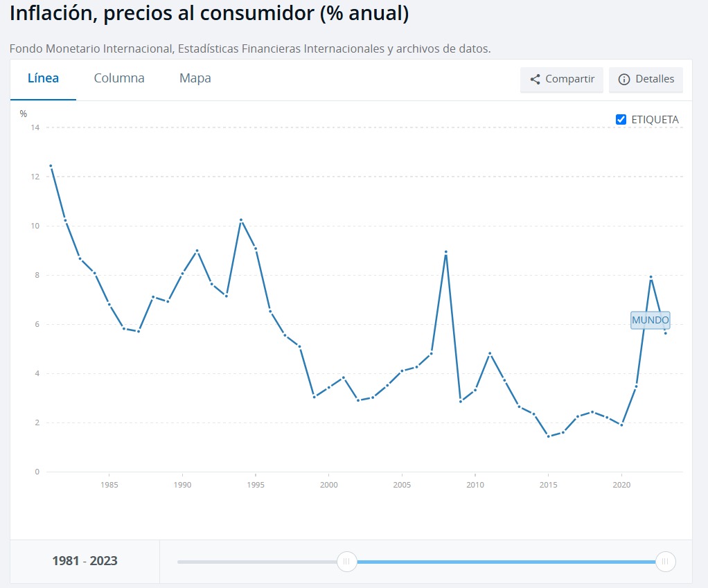Viewport: 708px width, 588px height.
Task: Uncheck the ETIQUETA checkbox
Action: 621,119
